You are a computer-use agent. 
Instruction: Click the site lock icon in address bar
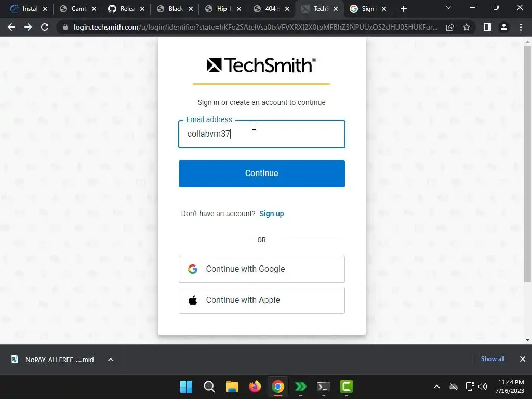click(65, 27)
